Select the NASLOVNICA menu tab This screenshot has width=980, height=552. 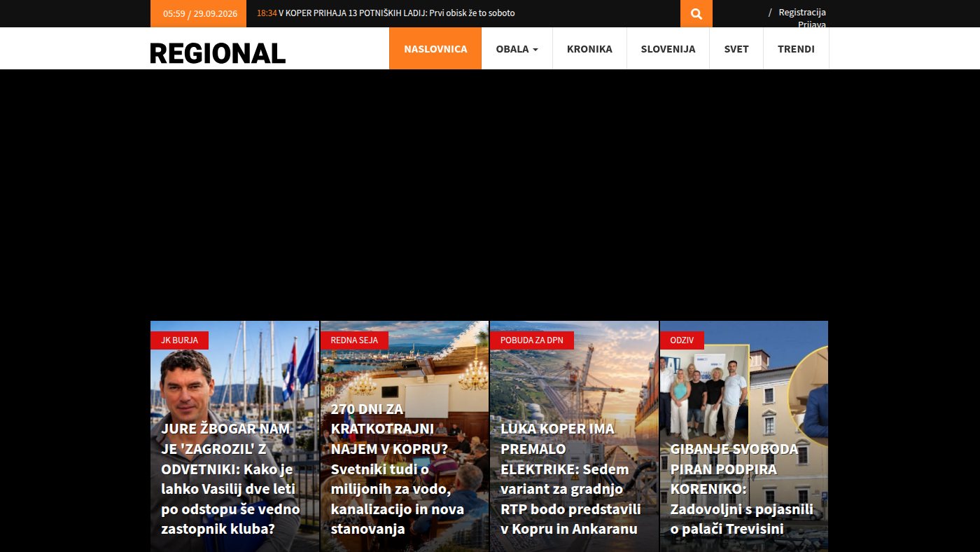pos(435,48)
